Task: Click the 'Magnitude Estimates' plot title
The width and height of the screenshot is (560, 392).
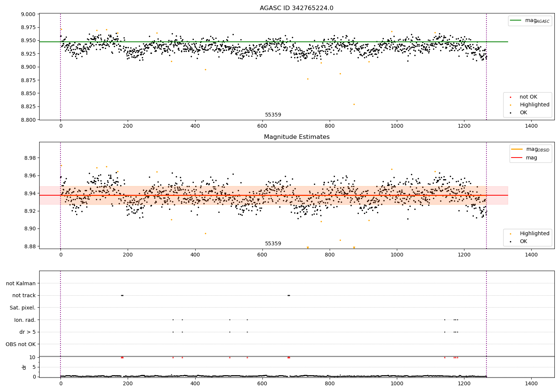Action: tap(296, 137)
